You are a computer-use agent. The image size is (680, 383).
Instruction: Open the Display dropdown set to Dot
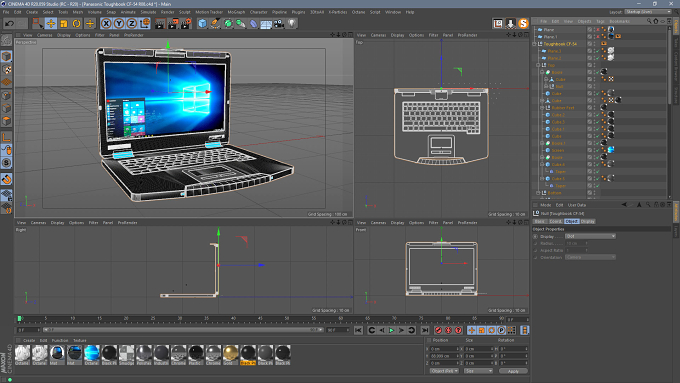tap(590, 236)
